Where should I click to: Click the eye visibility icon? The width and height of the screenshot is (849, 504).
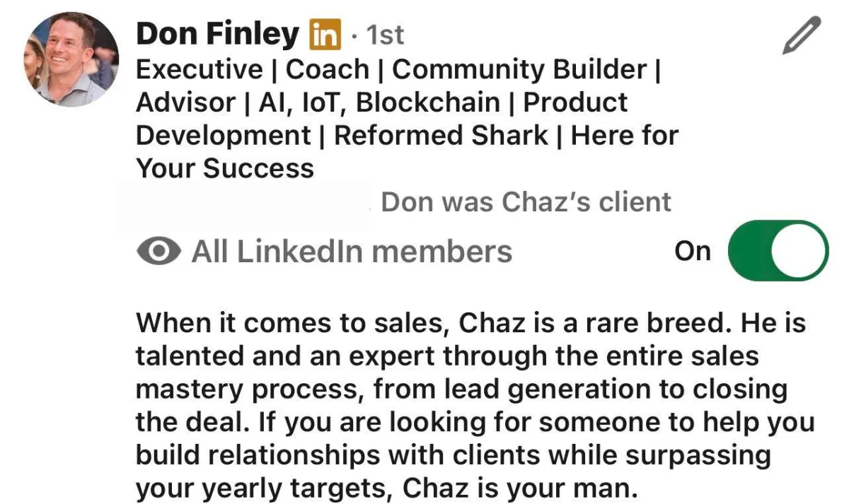(157, 252)
